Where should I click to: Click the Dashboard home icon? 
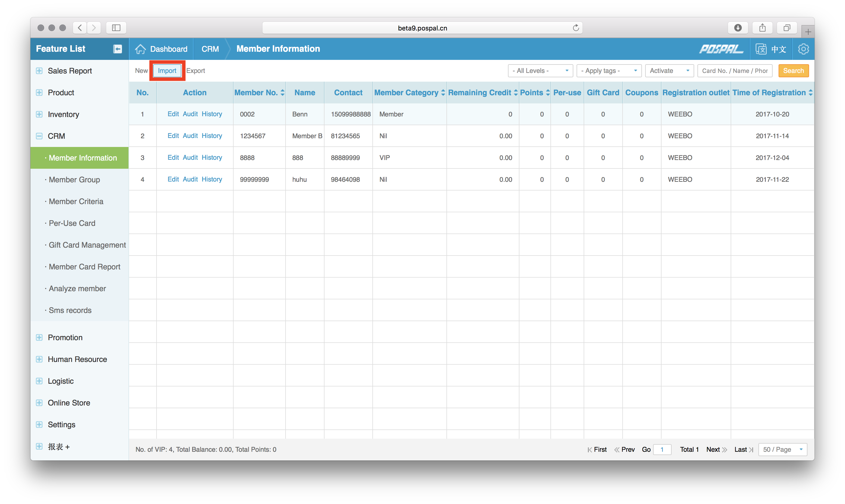pos(140,49)
